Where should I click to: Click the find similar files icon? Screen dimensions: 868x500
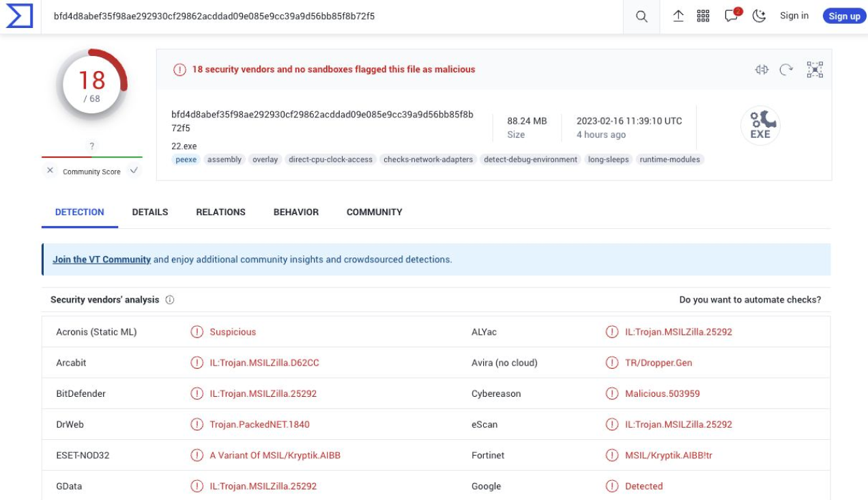tap(762, 69)
